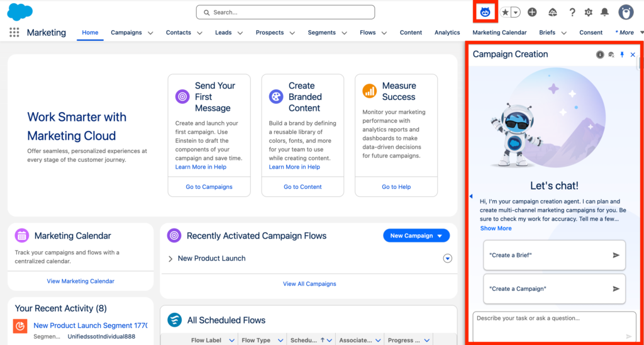Image resolution: width=644 pixels, height=345 pixels.
Task: Open the Help question mark icon
Action: (572, 13)
